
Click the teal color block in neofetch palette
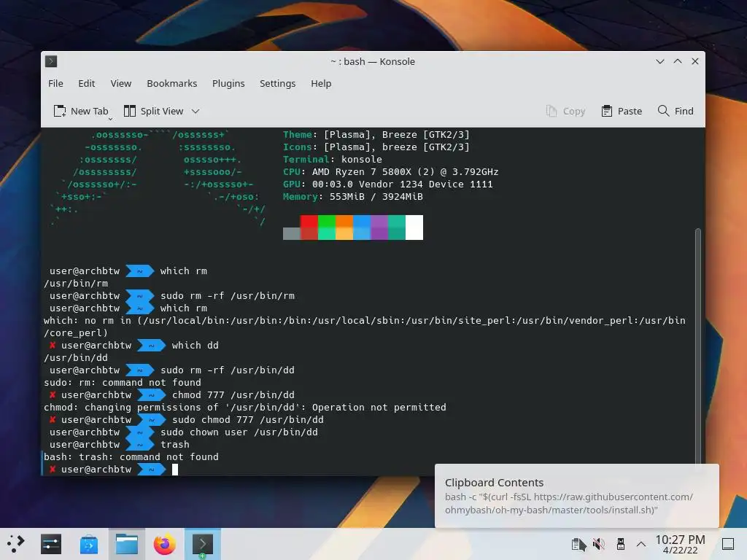[x=397, y=227]
